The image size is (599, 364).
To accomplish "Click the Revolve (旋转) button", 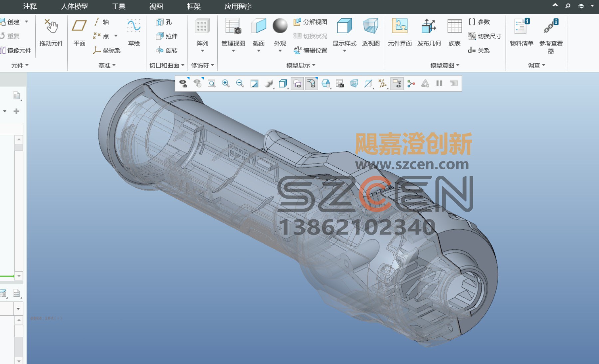I will [x=167, y=50].
